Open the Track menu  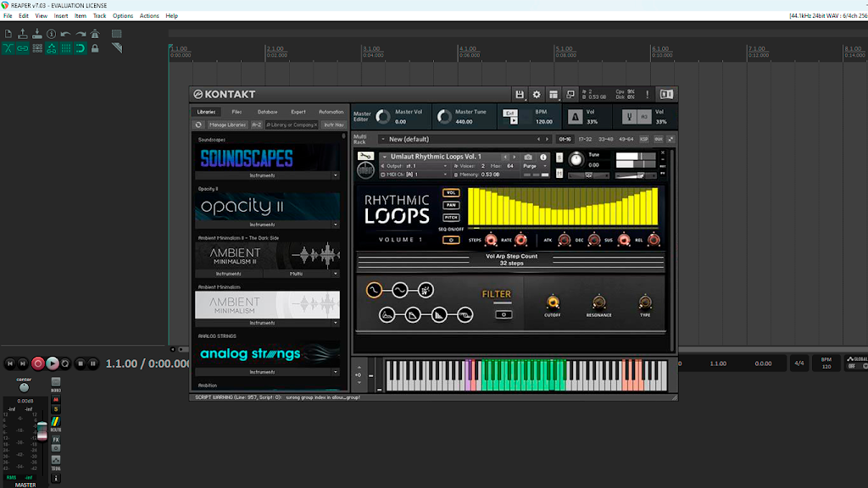(x=100, y=16)
